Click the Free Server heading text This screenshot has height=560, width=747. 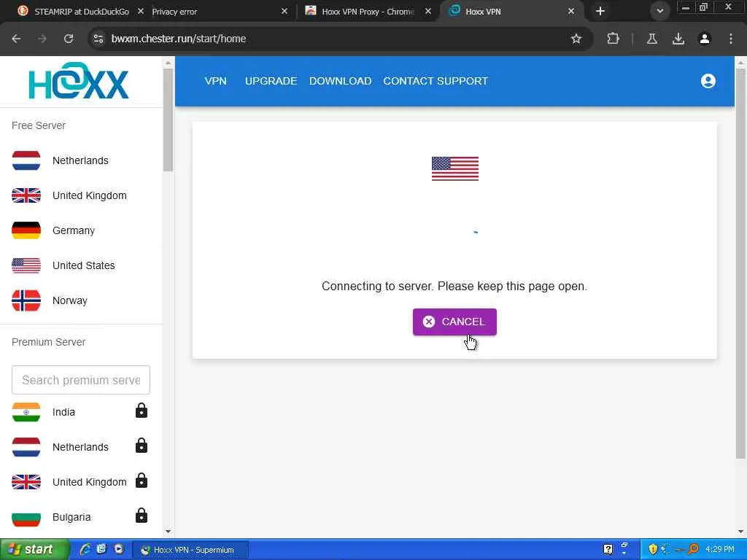click(x=39, y=125)
